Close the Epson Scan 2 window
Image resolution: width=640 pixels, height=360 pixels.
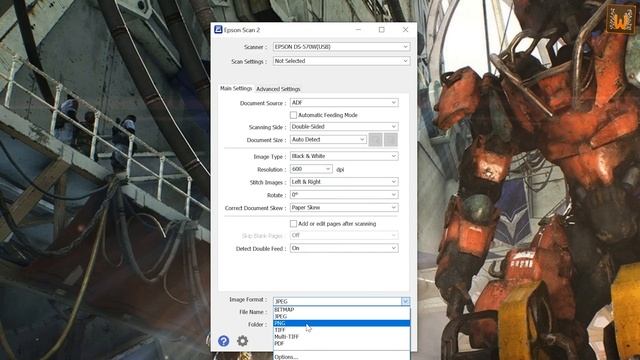coord(405,30)
